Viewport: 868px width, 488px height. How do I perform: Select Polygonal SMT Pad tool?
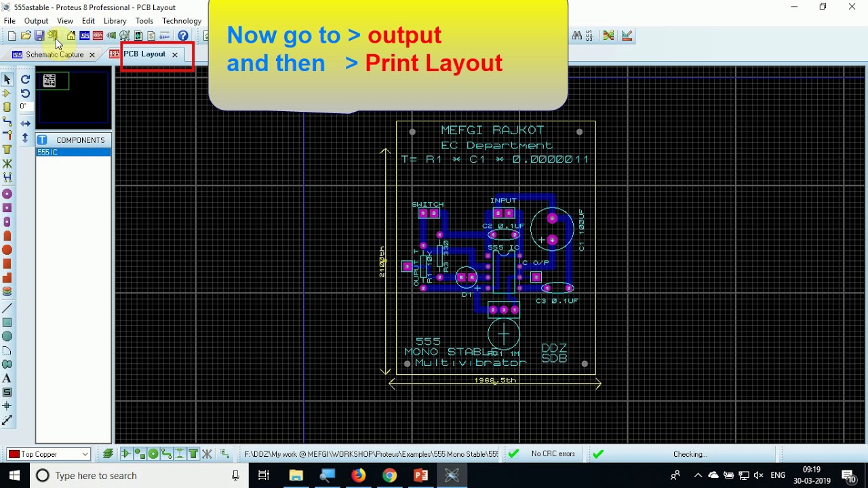click(x=7, y=278)
